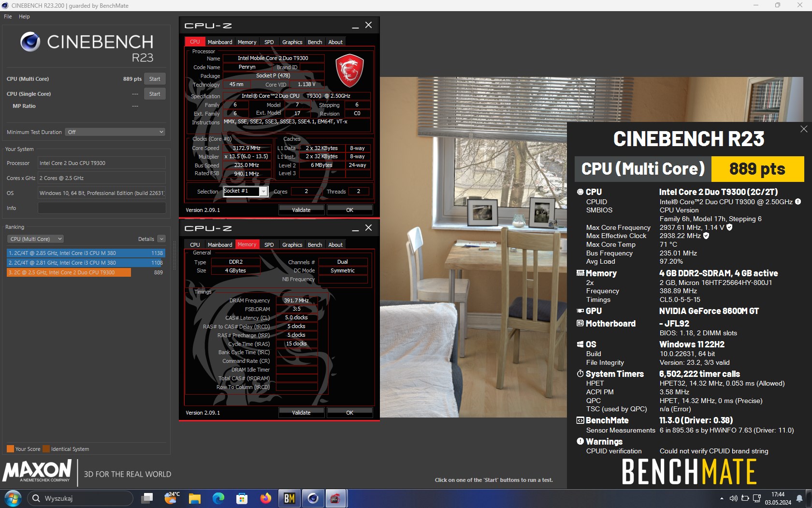Start the CPU (Single Core) test
Viewport: 812px width, 508px height.
click(155, 94)
